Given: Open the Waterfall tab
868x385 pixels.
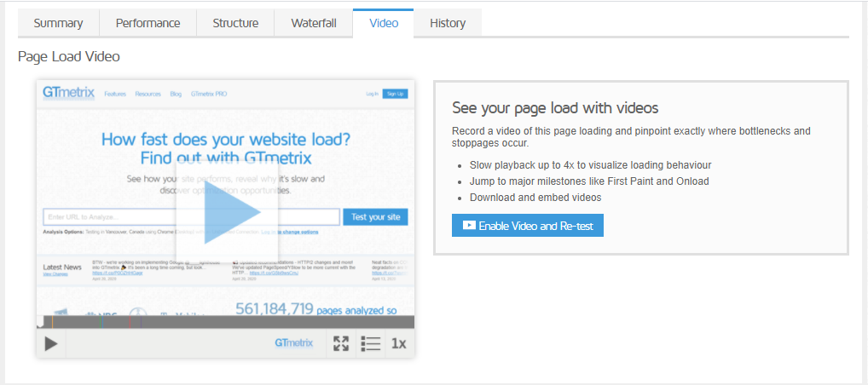Looking at the screenshot, I should click(313, 23).
